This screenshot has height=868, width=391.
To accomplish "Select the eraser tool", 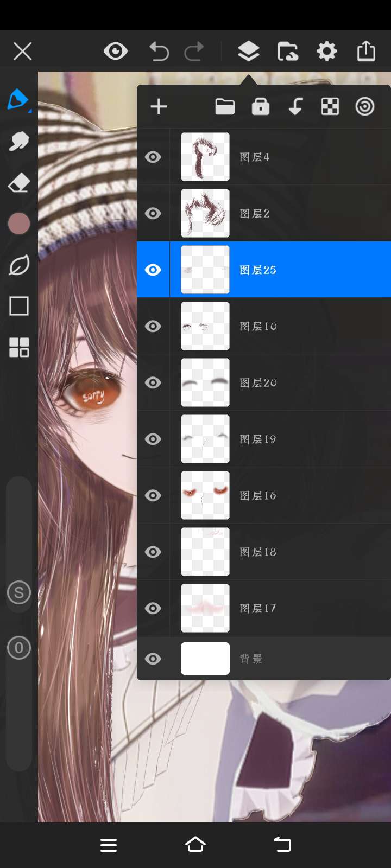I will [18, 183].
